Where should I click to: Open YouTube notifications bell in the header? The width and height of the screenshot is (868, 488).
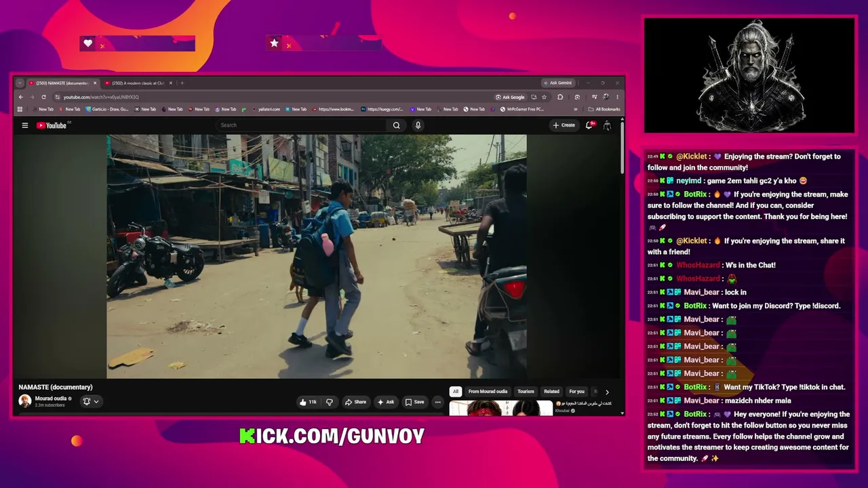(589, 125)
